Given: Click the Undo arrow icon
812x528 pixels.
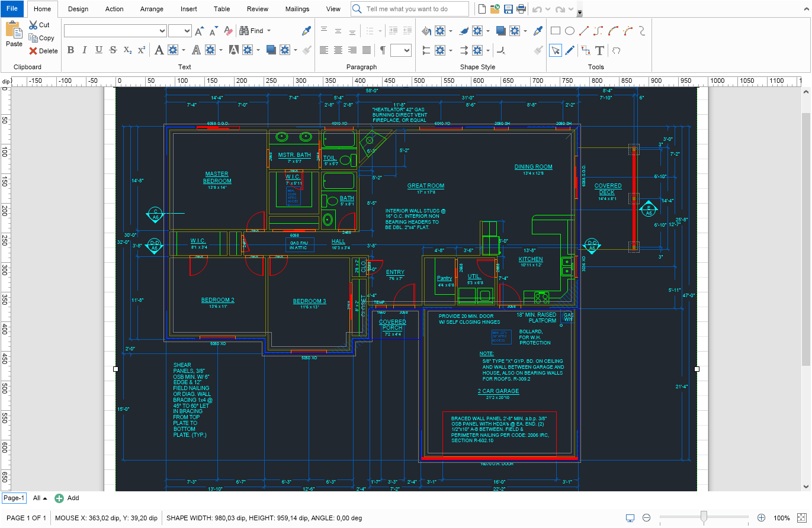Looking at the screenshot, I should 537,9.
